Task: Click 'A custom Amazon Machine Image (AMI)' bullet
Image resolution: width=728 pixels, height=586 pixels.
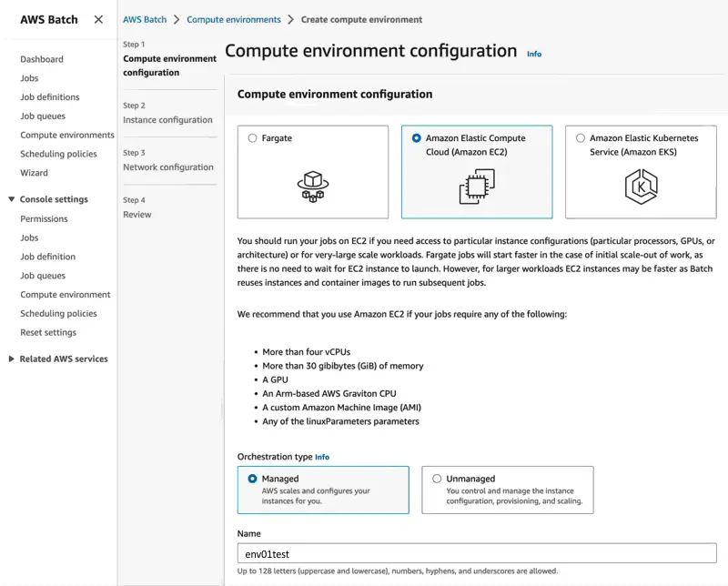Action: coord(342,408)
